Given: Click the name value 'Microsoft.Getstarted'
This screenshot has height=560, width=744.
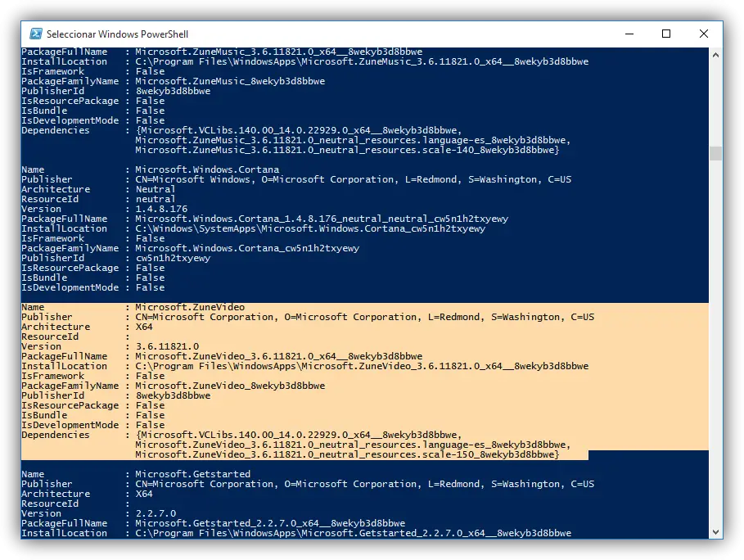Looking at the screenshot, I should [192, 474].
